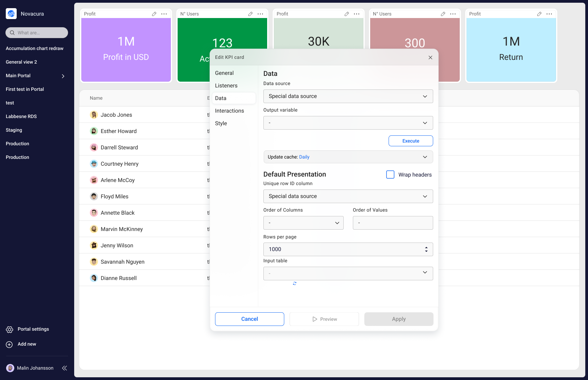Enable the Wrap headers checkbox
Viewport: 588px width, 380px height.
coord(390,175)
